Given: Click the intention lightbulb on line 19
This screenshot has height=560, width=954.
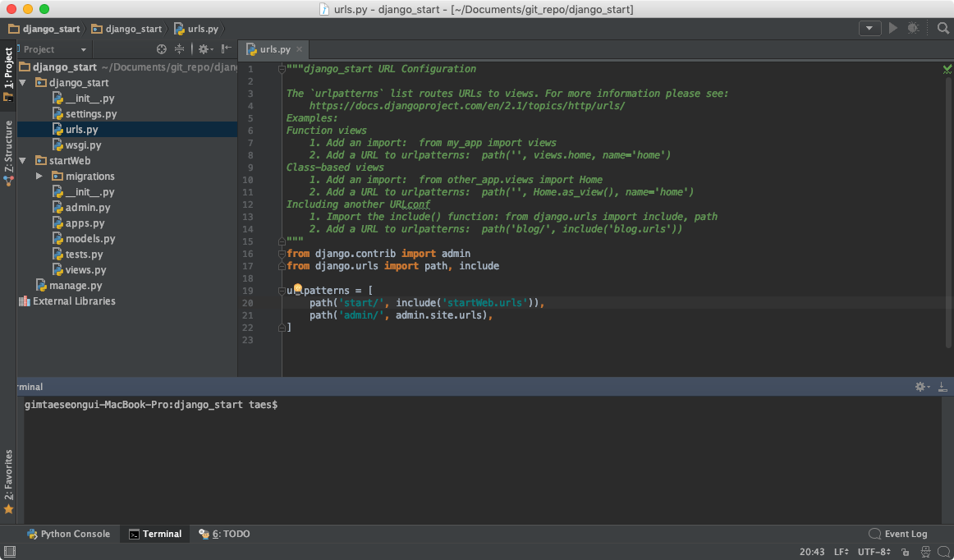Looking at the screenshot, I should 298,290.
